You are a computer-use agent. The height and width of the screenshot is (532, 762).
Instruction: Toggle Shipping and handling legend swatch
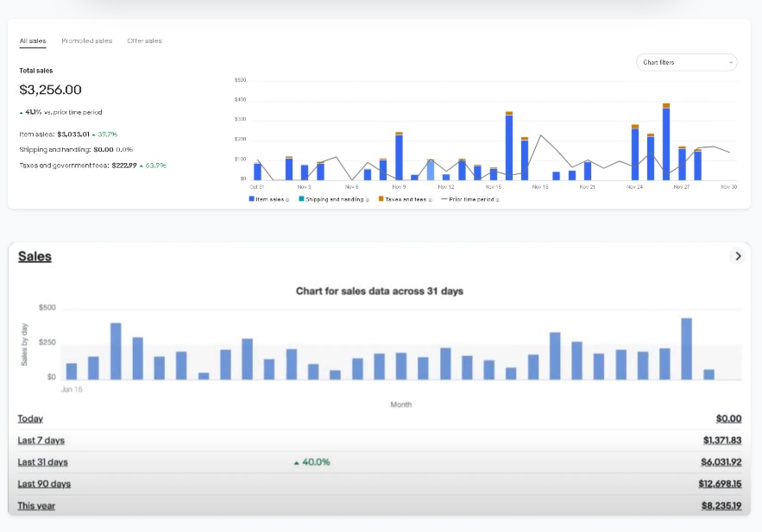[x=301, y=199]
